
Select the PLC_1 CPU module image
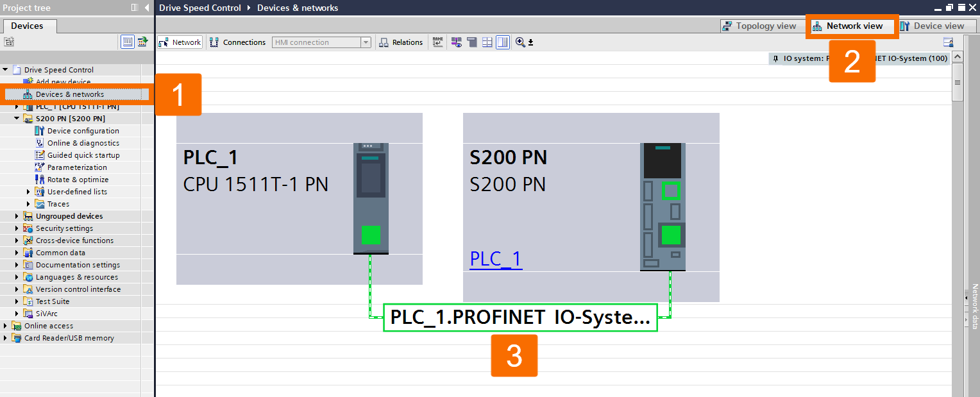(x=371, y=198)
